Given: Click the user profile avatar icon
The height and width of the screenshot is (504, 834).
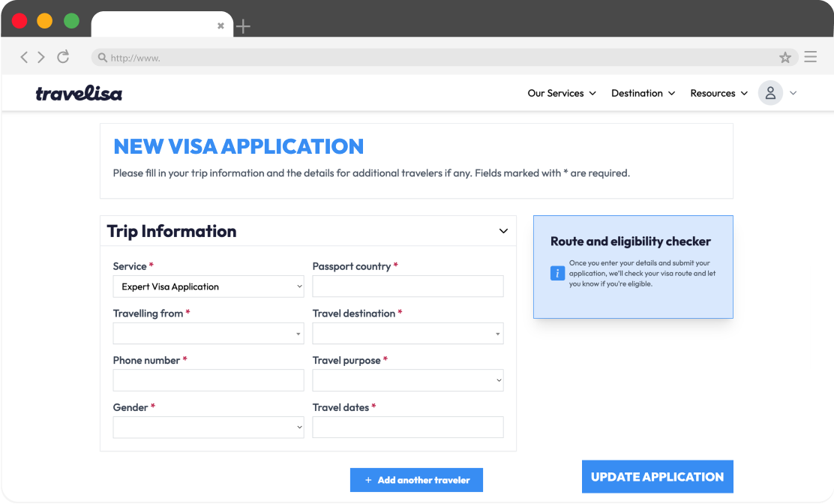Looking at the screenshot, I should (770, 93).
